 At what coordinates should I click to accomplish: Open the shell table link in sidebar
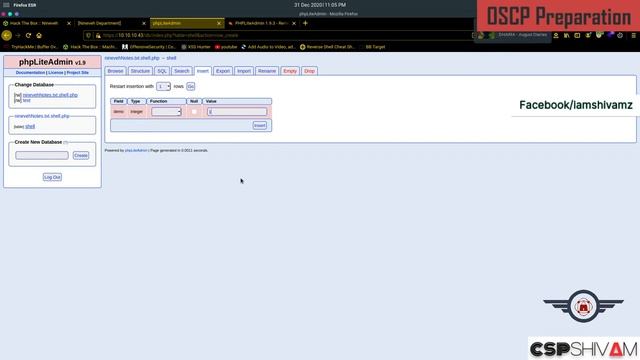pos(30,127)
